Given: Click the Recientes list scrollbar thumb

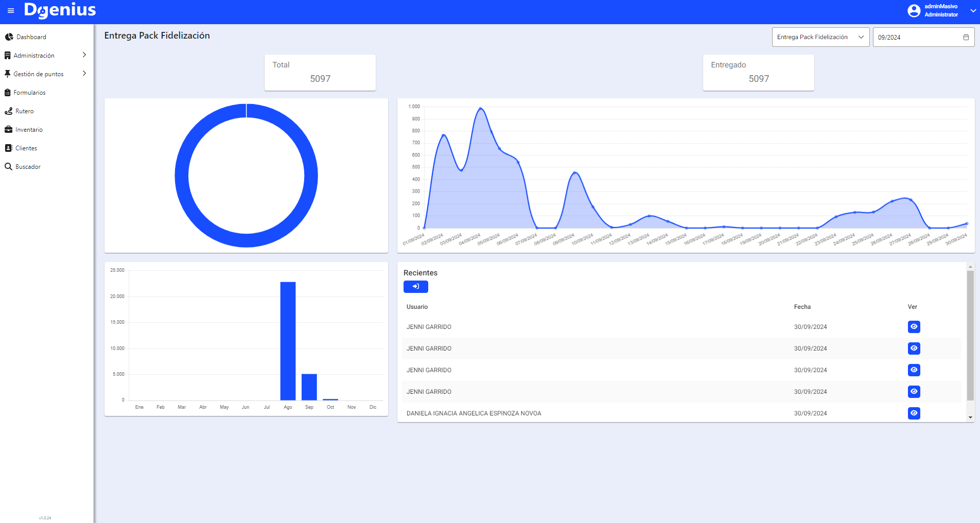Looking at the screenshot, I should click(970, 335).
